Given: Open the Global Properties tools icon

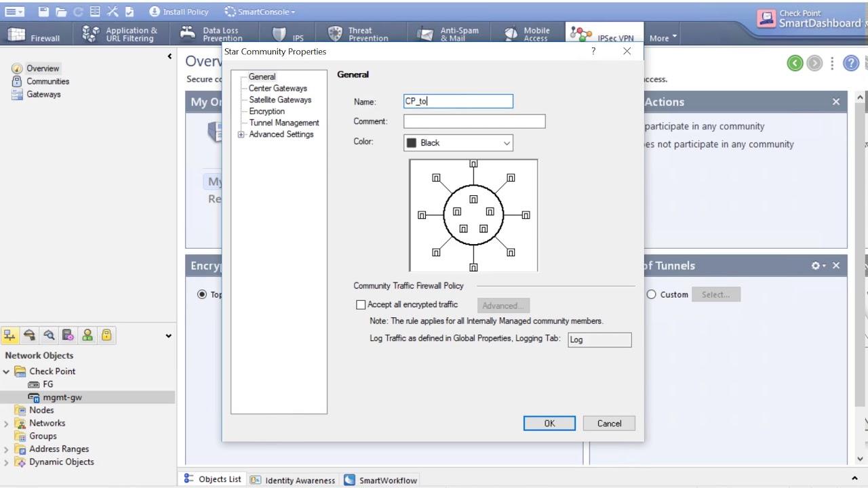Looking at the screenshot, I should [x=113, y=12].
